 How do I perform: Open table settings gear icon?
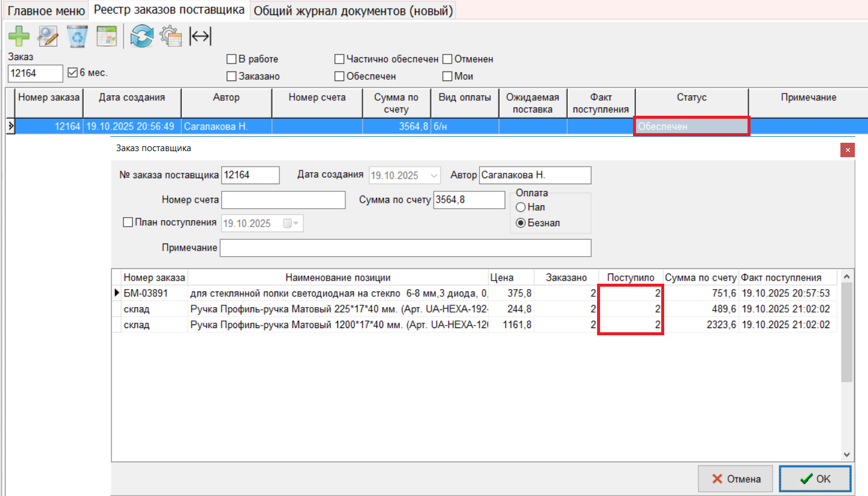[171, 36]
